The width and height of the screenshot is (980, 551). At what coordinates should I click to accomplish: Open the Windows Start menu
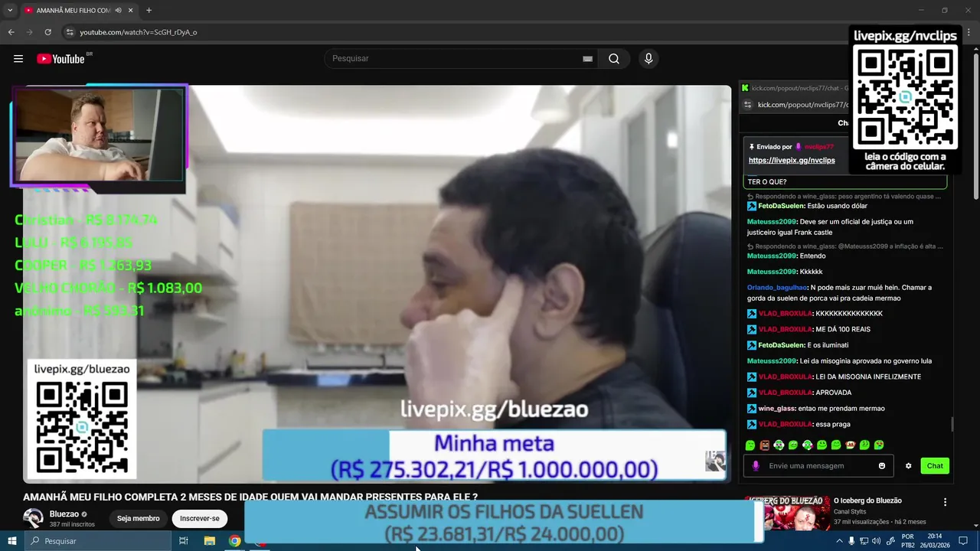(x=11, y=541)
